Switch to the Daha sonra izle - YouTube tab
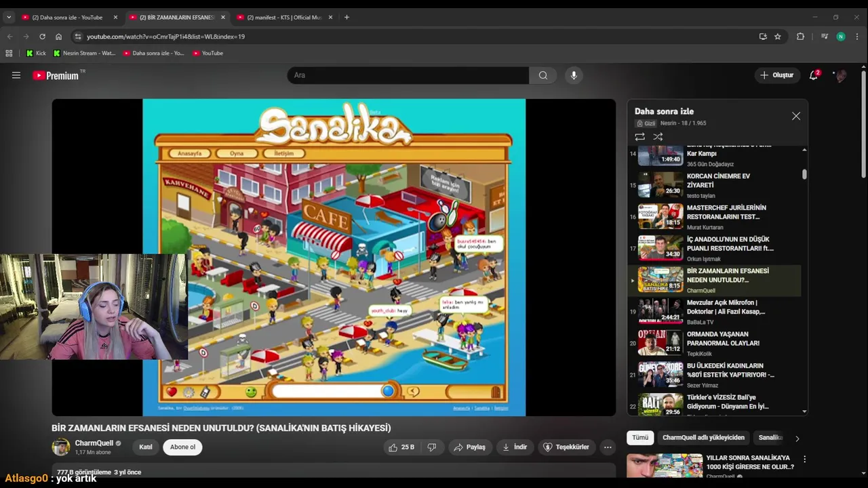 point(66,17)
